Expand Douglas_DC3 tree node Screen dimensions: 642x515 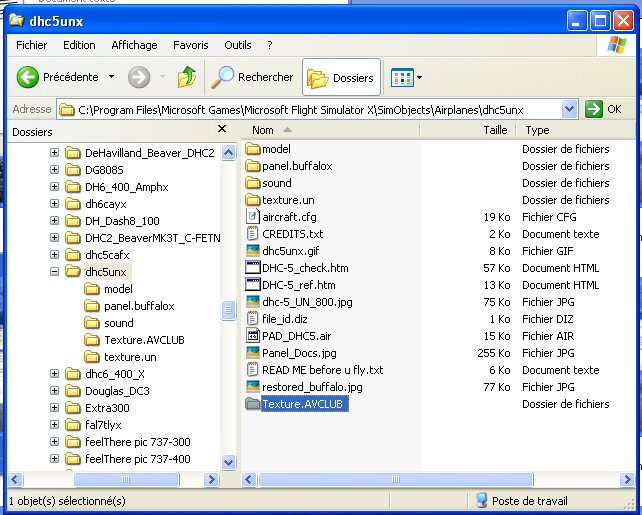54,391
